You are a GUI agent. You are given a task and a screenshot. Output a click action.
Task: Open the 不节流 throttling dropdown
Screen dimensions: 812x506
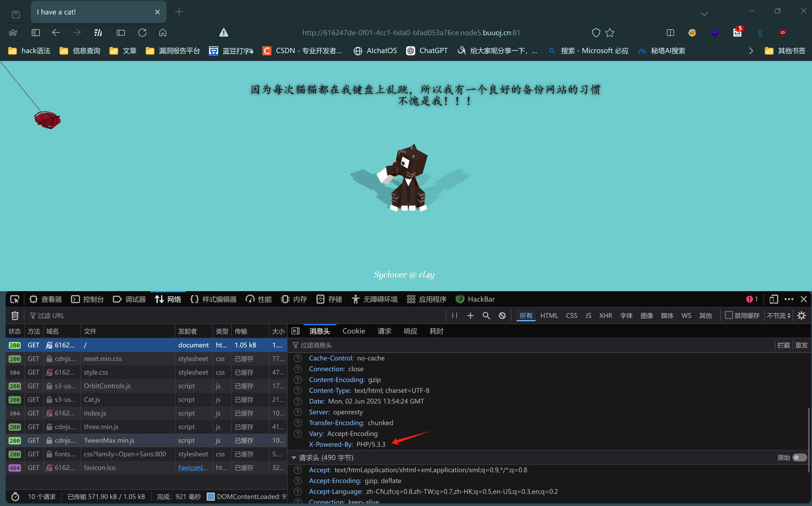tap(779, 316)
